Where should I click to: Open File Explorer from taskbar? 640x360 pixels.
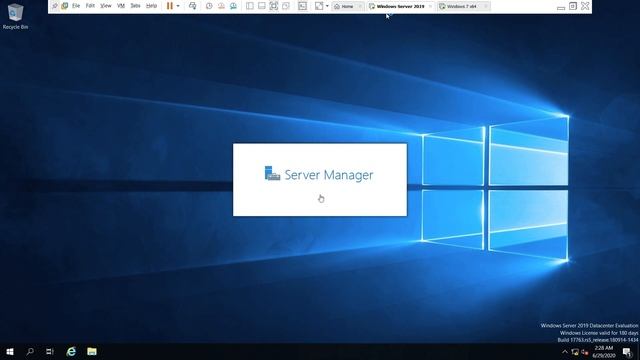[92, 351]
